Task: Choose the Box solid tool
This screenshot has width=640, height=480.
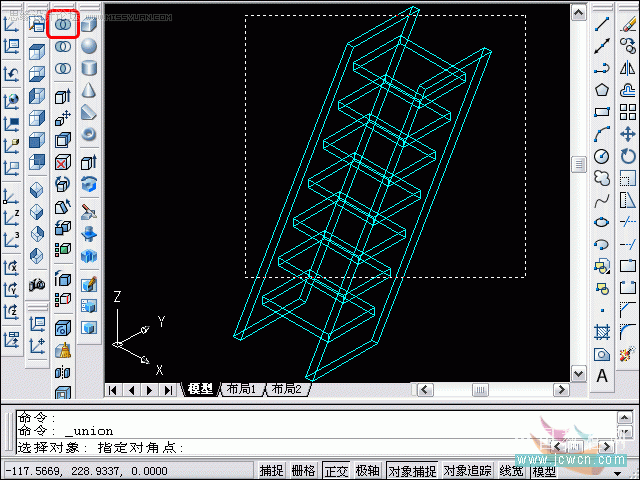Action: point(89,24)
